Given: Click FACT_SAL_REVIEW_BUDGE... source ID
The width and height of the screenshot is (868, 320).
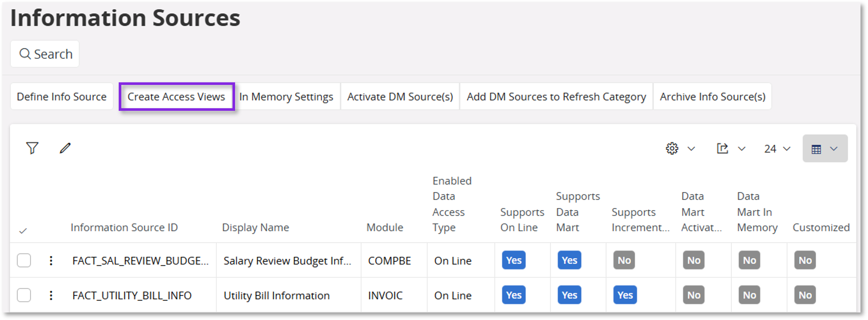Looking at the screenshot, I should 140,261.
